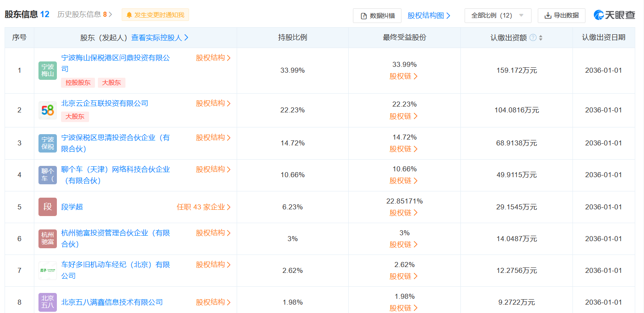The image size is (644, 313).
Task: Click the 序号 column header
Action: tap(19, 38)
